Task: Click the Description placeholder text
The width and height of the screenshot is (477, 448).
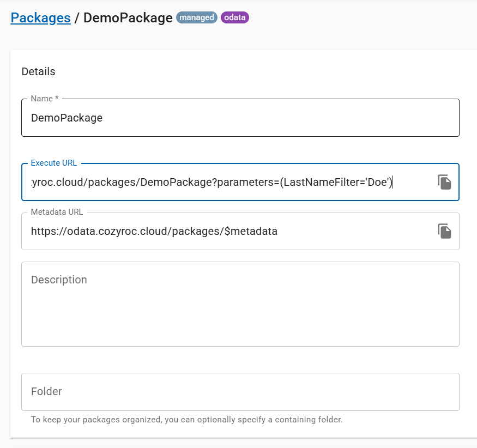Action: (59, 280)
